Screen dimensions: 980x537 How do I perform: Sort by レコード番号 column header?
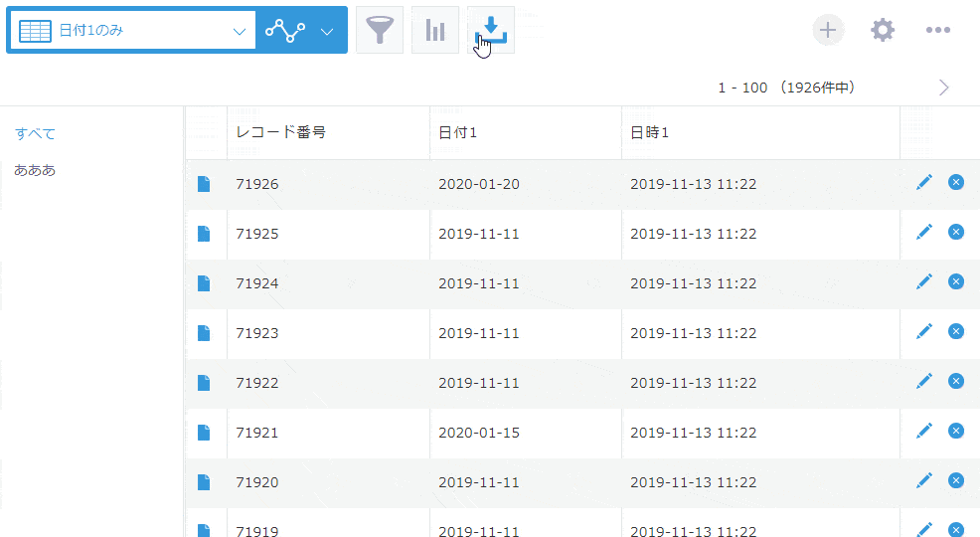pos(280,132)
